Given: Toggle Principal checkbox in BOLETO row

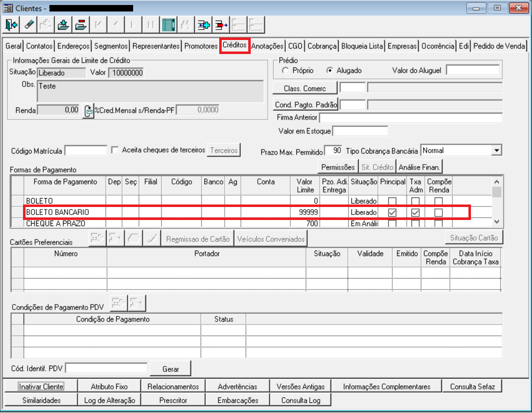Looking at the screenshot, I should click(x=392, y=201).
